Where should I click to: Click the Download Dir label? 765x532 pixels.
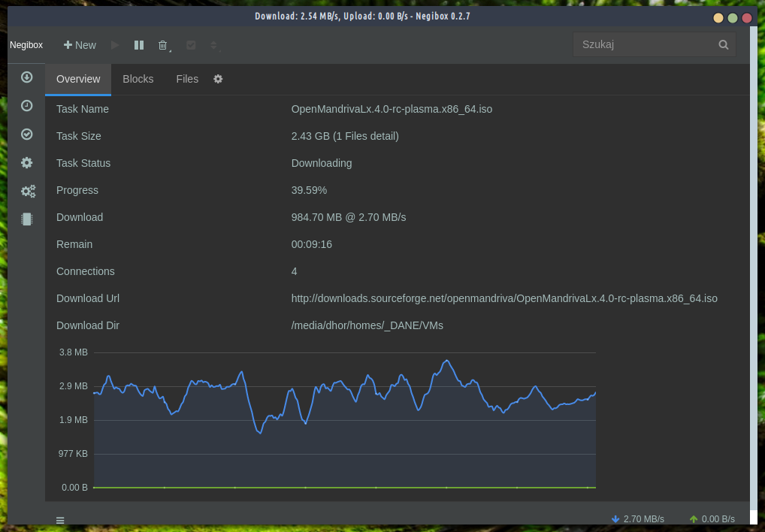[88, 325]
